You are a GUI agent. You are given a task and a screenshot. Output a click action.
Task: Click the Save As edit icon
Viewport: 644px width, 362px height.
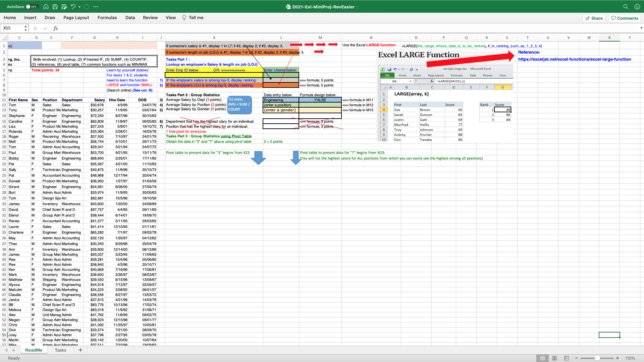pyautogui.click(x=64, y=7)
